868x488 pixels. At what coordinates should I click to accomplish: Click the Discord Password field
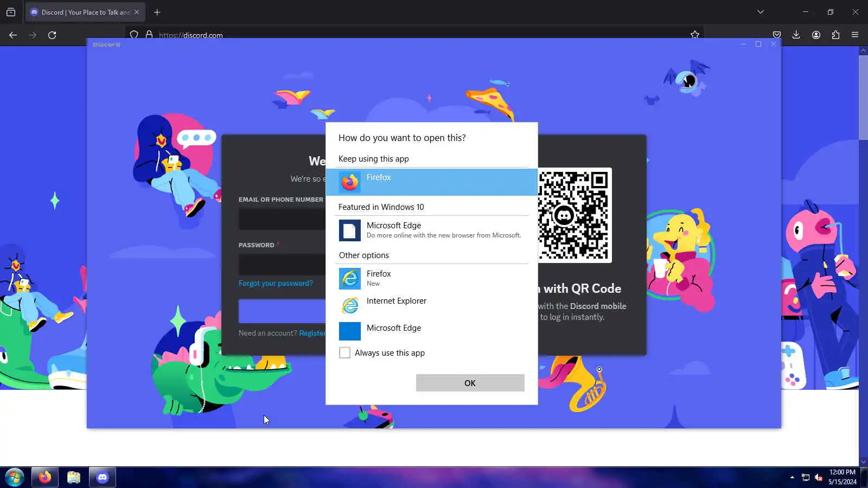click(282, 265)
